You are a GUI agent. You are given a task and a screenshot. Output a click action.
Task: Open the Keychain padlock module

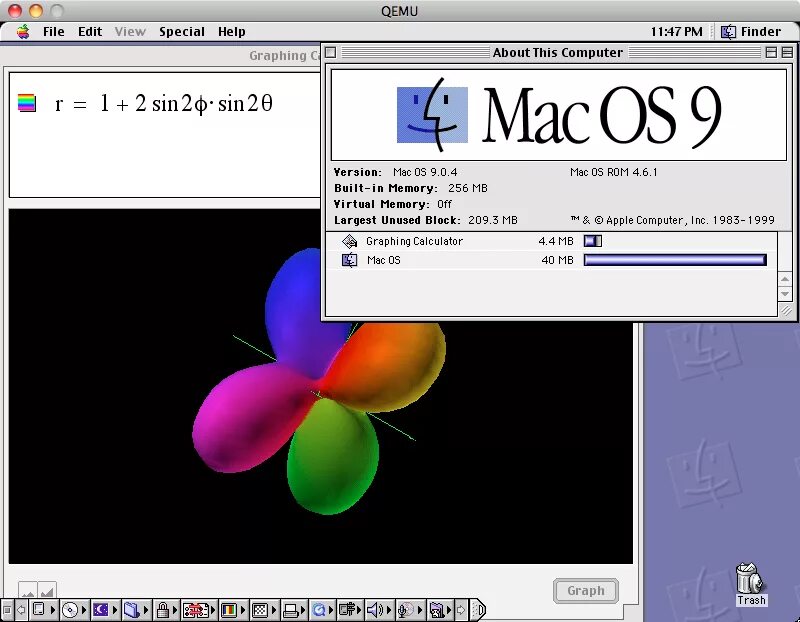[x=166, y=610]
